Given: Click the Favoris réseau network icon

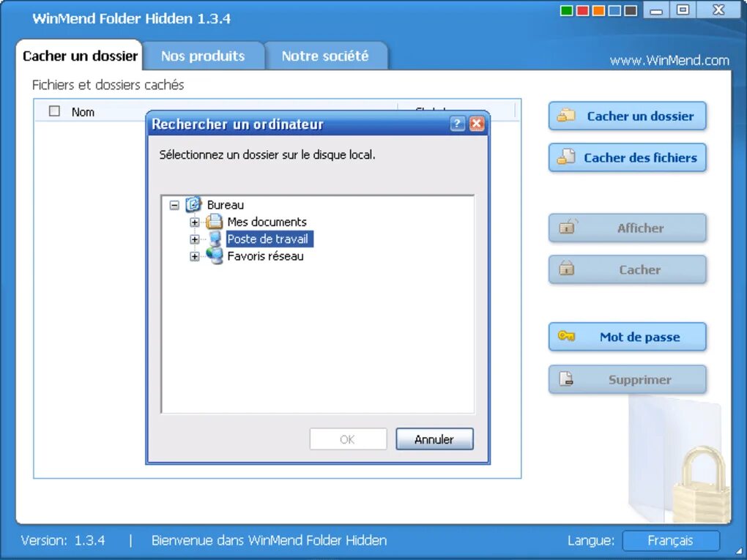Looking at the screenshot, I should coord(215,256).
